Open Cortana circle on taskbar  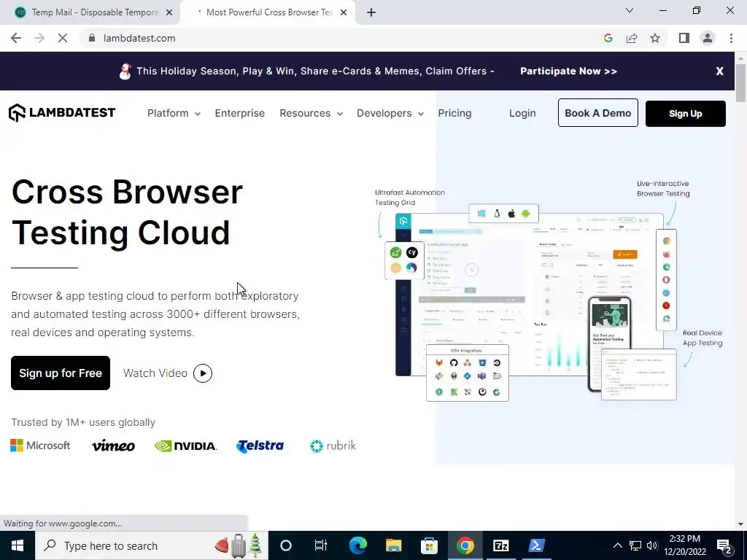[285, 545]
